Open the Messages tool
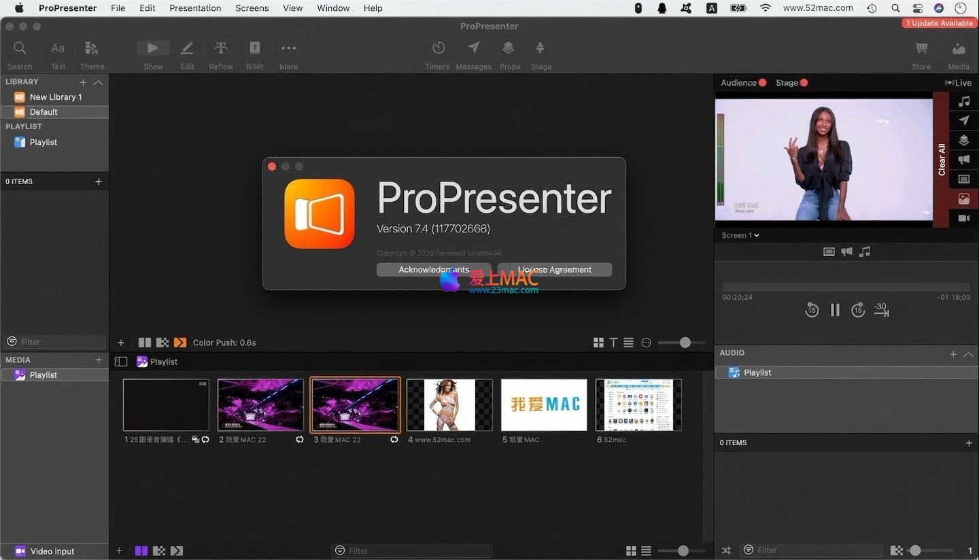This screenshot has height=560, width=979. pyautogui.click(x=473, y=48)
